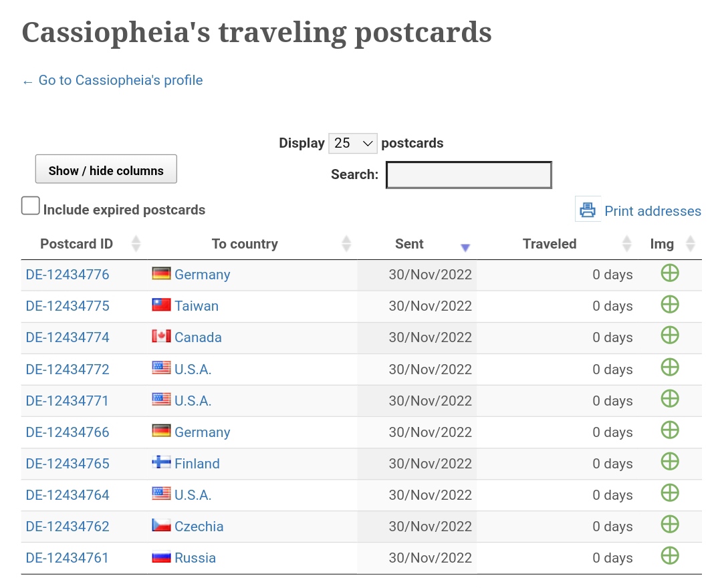The height and width of the screenshot is (588, 722).
Task: Click the Search input field
Action: 469,175
